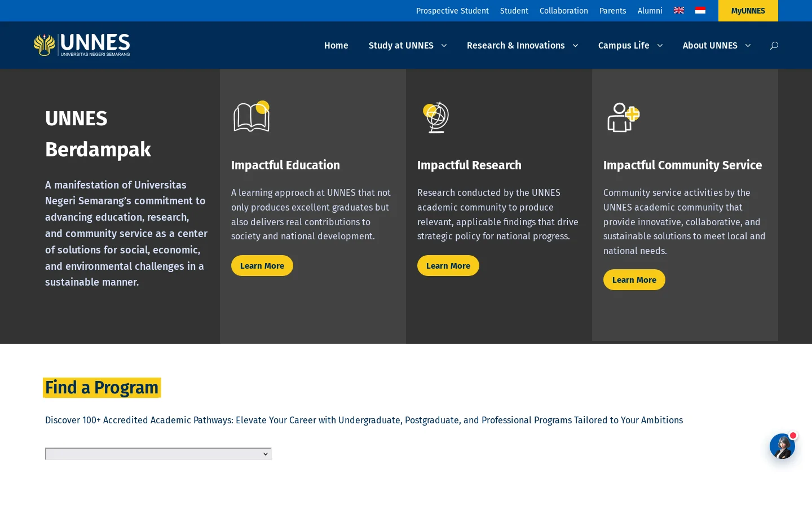Open the Parents link
This screenshot has height=508, width=812.
pos(613,11)
